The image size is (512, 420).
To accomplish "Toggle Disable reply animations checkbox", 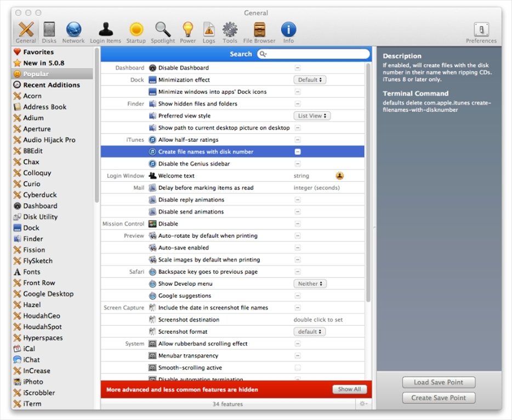I will click(298, 199).
